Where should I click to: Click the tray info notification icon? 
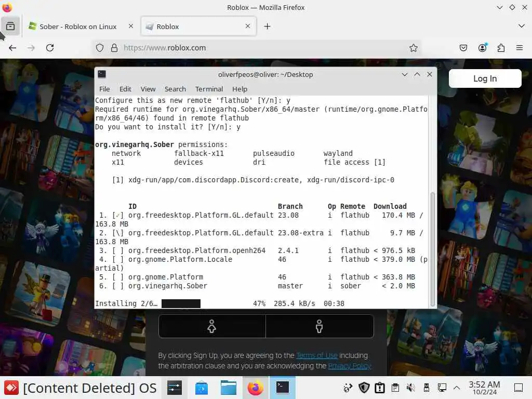click(380, 388)
